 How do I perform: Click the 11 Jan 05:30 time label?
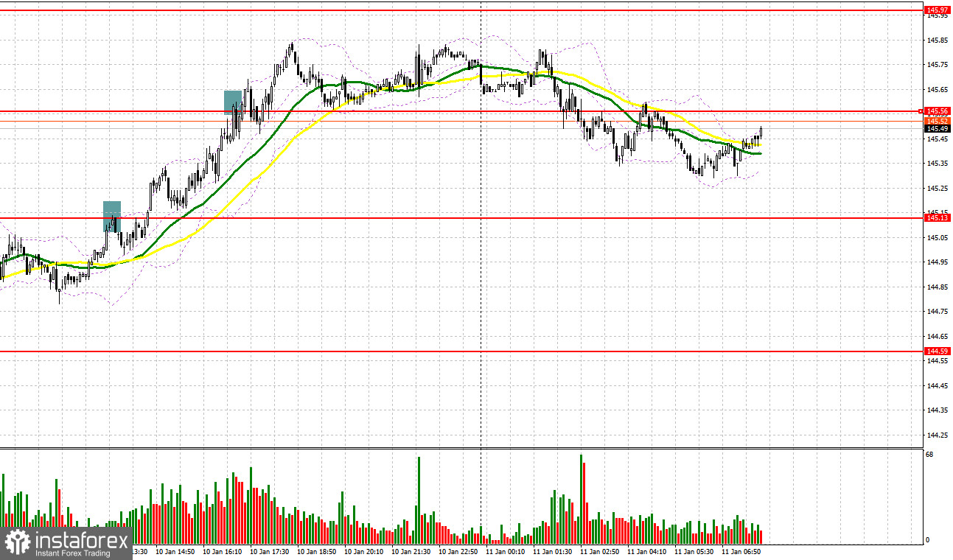pos(694,551)
